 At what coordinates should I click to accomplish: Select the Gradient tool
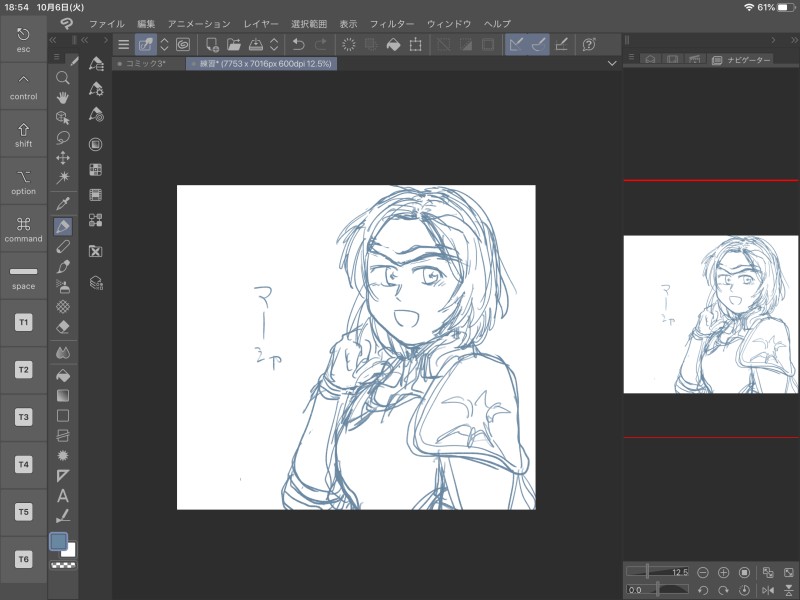click(x=63, y=396)
